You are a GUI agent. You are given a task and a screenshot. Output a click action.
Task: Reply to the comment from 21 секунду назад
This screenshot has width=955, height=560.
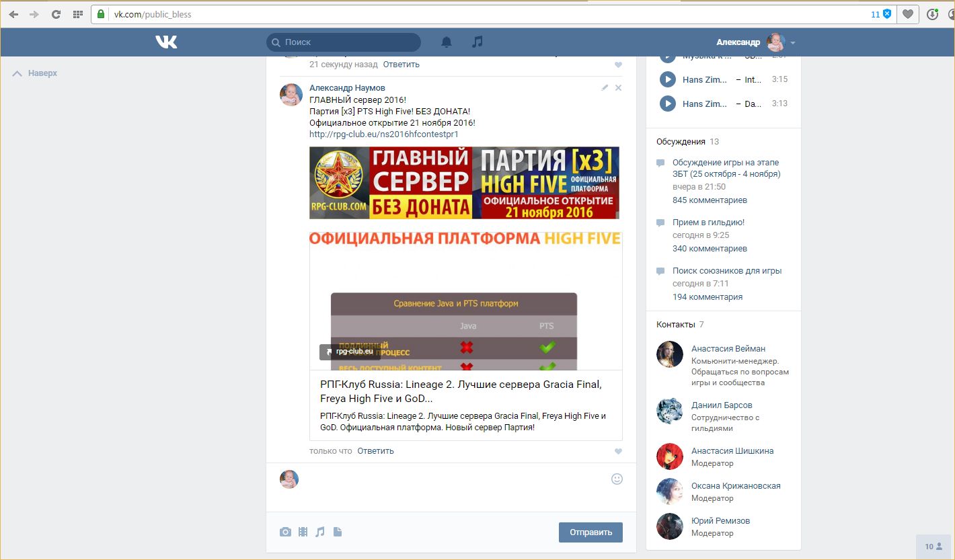pos(402,65)
